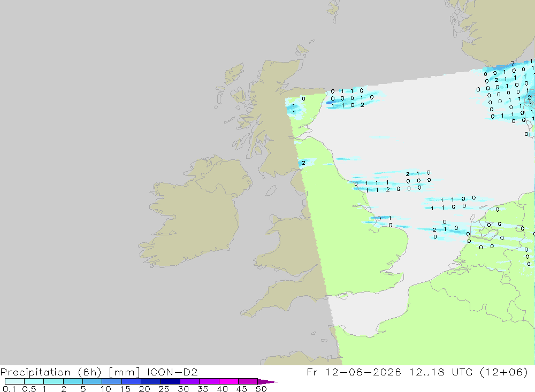
Task: Click the 35–40 mm legend color swatch
Action: (209, 381)
